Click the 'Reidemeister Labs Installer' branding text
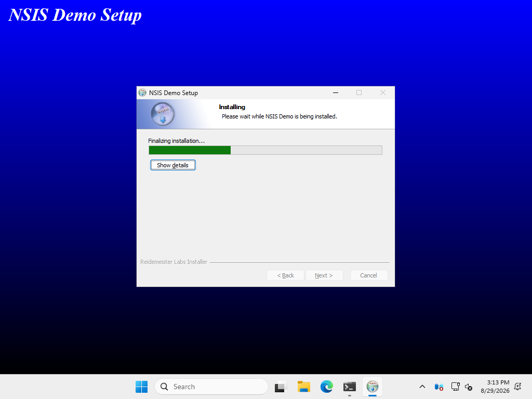532x399 pixels. 174,262
